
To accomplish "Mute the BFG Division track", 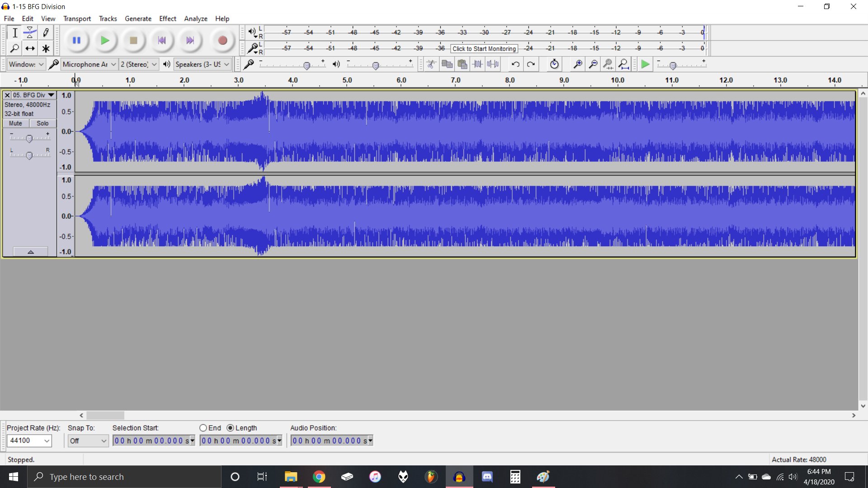I will pos(15,123).
